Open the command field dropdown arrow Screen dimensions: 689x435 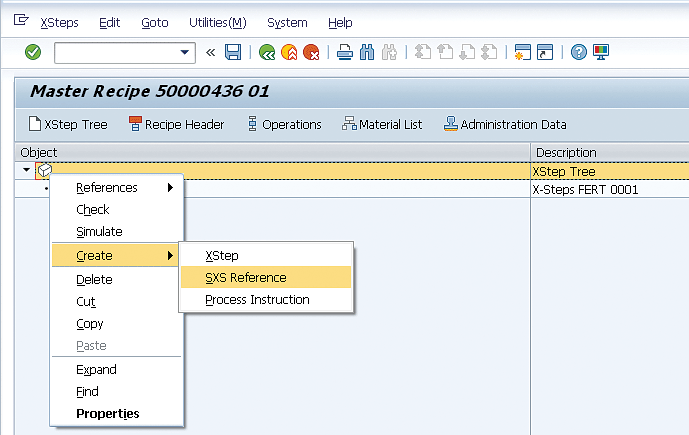(185, 52)
